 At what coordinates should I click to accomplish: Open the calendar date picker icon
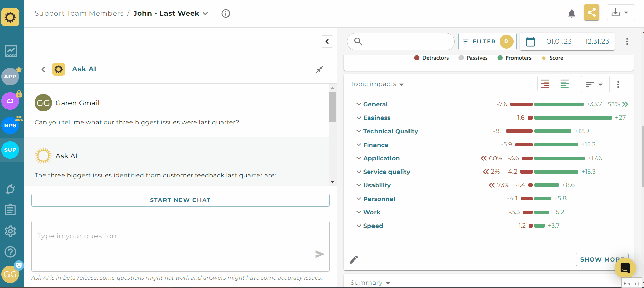(x=530, y=41)
